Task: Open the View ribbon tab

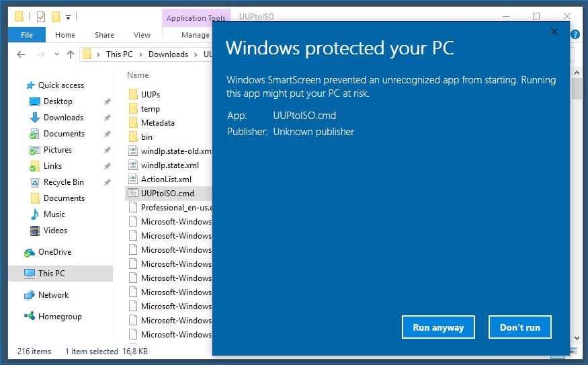Action: (x=142, y=35)
